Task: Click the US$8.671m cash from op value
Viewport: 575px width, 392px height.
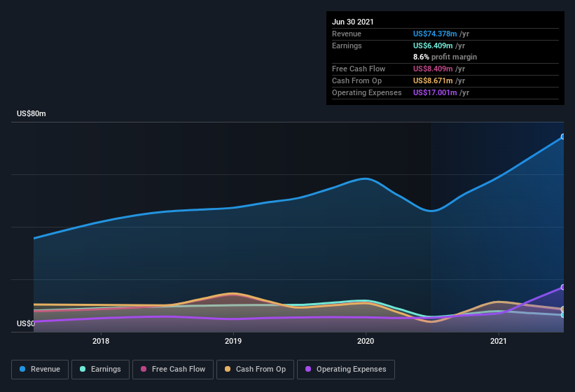Action: pyautogui.click(x=433, y=80)
